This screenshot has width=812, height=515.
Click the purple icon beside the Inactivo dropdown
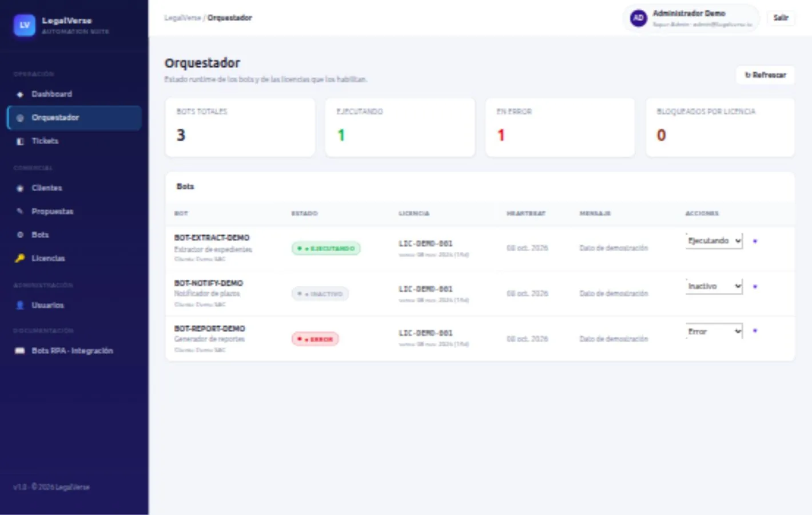pyautogui.click(x=755, y=287)
